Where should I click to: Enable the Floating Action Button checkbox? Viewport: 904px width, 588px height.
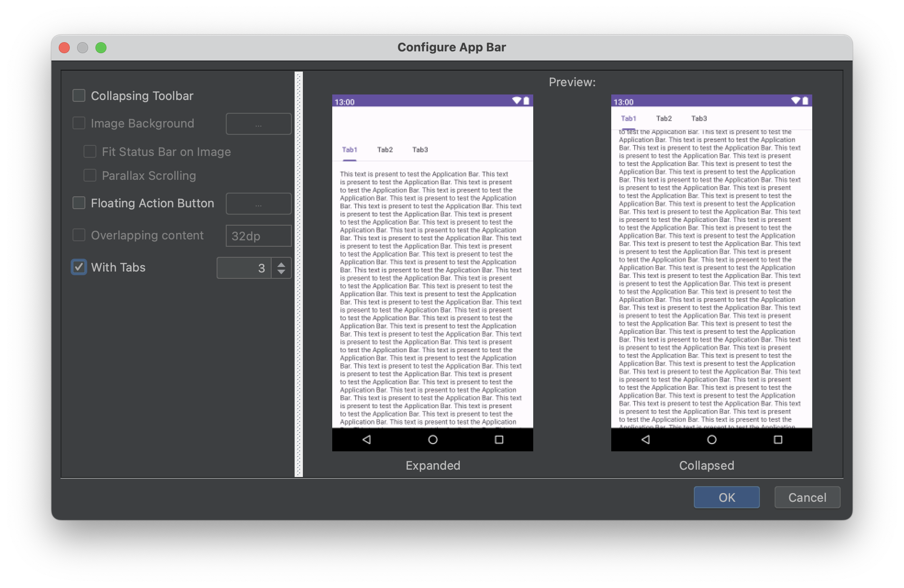[79, 203]
